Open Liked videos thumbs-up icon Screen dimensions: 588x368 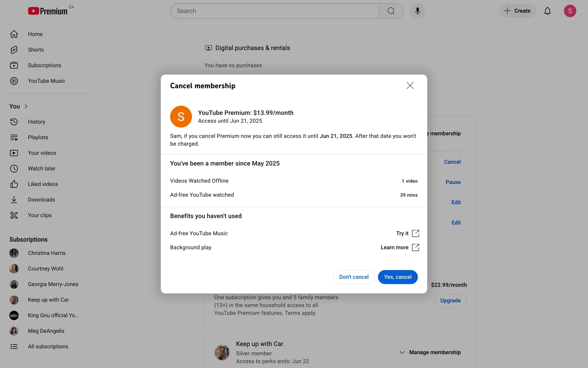coord(14,184)
